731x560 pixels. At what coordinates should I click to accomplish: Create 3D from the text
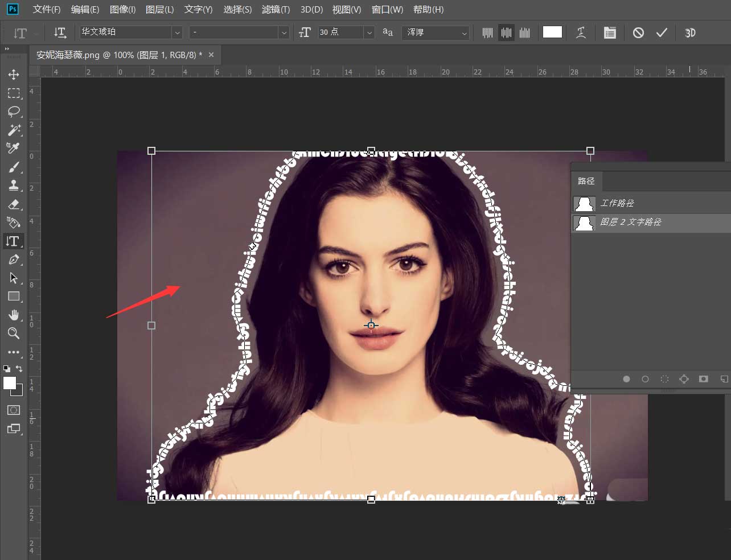click(690, 32)
